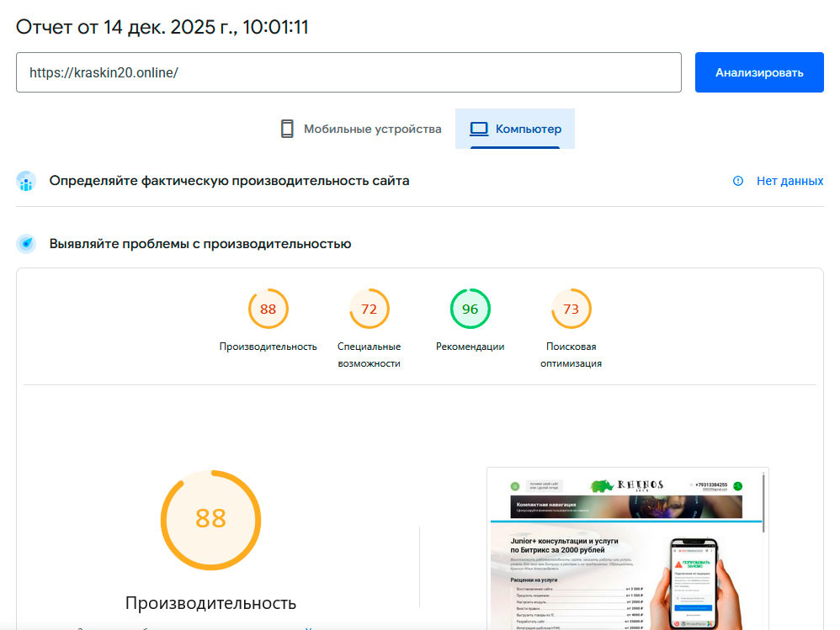
Task: Jump to Производительность score 88 gauge
Action: coord(268,309)
